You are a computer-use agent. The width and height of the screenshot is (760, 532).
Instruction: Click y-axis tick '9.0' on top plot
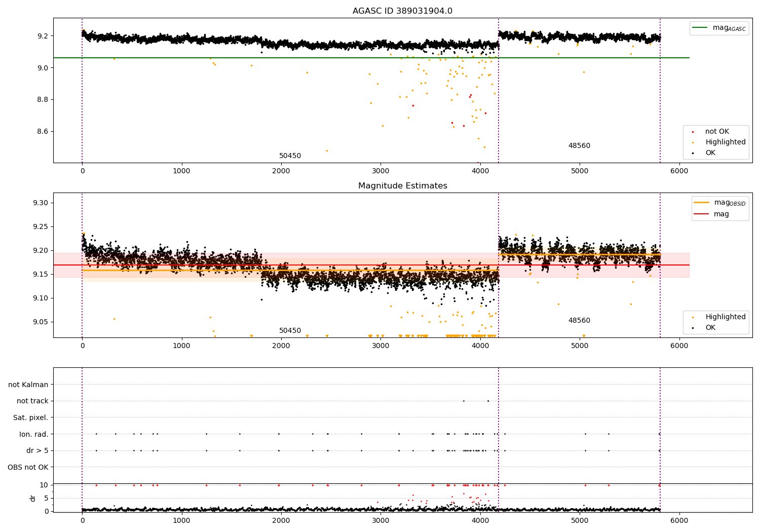point(43,68)
